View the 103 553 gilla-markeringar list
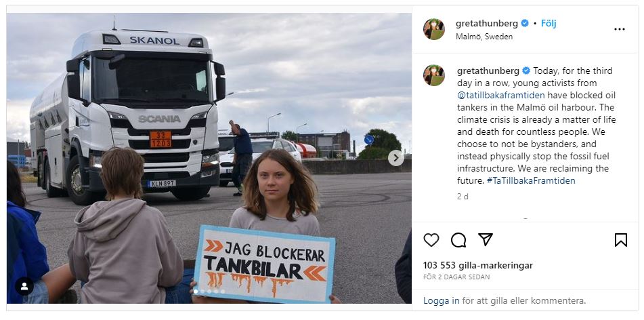The image size is (644, 320). point(478,265)
